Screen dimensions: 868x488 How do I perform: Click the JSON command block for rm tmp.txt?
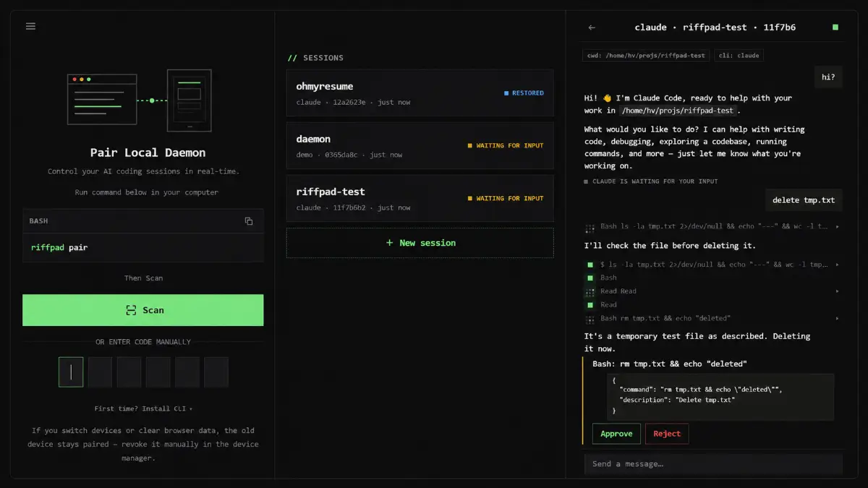point(720,397)
